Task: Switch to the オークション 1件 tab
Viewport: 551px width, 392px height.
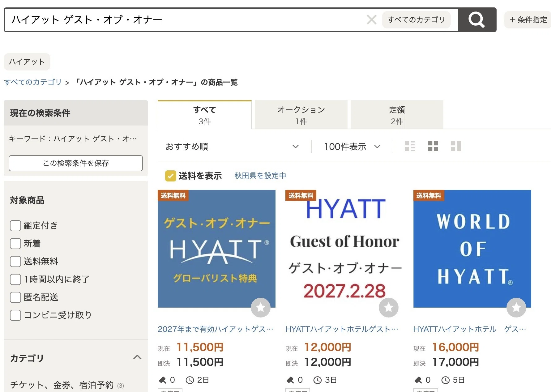Action: pyautogui.click(x=301, y=115)
